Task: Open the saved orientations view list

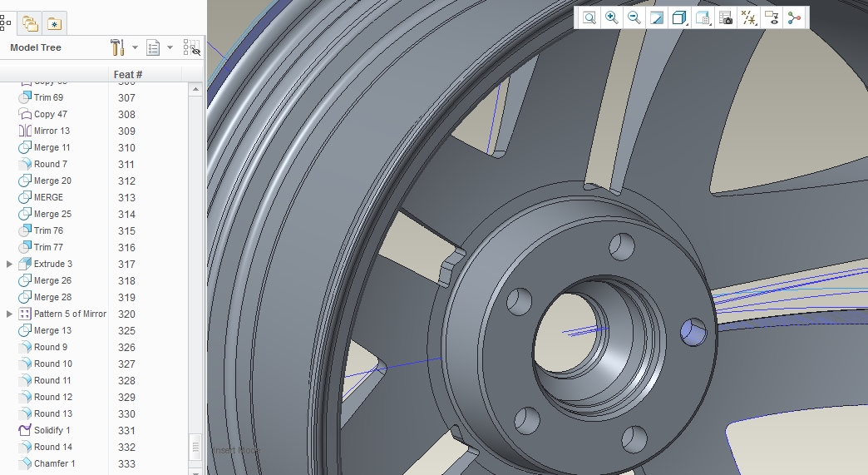Action: pyautogui.click(x=703, y=17)
